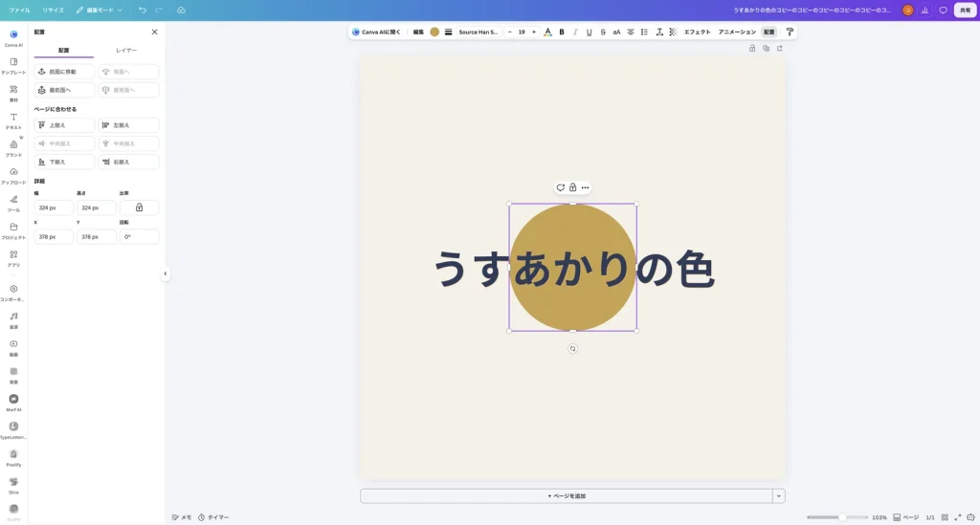
Task: Open the エフェクト (Effects) toolbar item
Action: click(x=698, y=32)
